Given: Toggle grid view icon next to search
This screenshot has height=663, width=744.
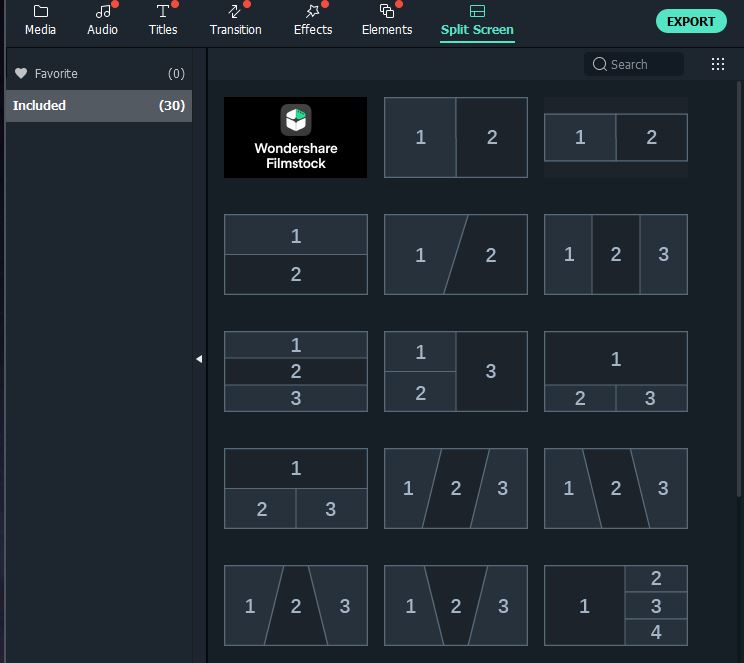Looking at the screenshot, I should [x=718, y=64].
